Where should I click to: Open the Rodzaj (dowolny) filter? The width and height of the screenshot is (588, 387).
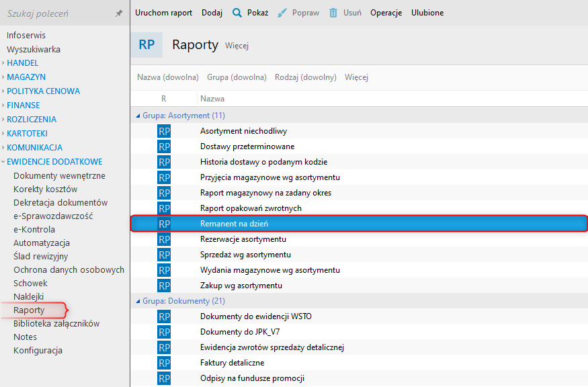(305, 77)
